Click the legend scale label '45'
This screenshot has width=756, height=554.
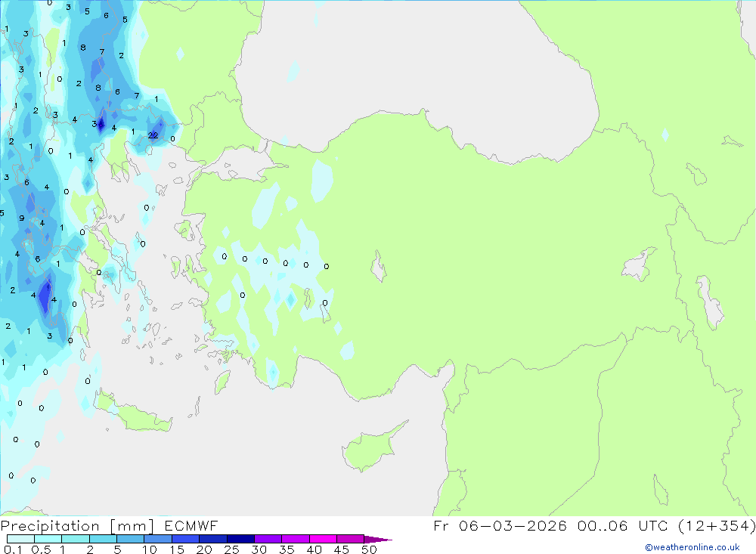(342, 549)
